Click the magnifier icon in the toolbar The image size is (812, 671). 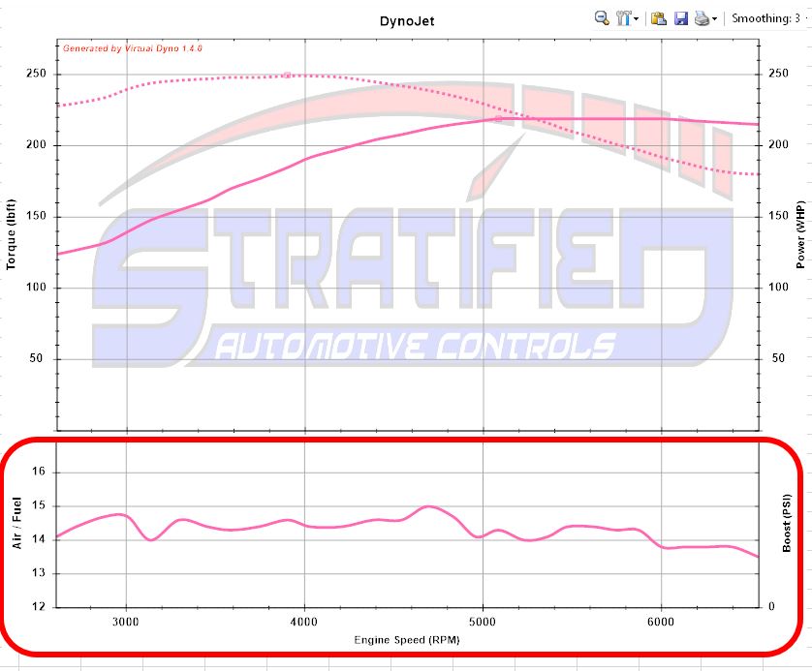(600, 17)
